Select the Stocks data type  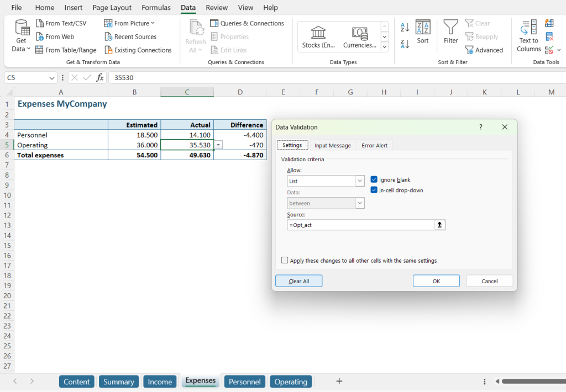point(318,36)
